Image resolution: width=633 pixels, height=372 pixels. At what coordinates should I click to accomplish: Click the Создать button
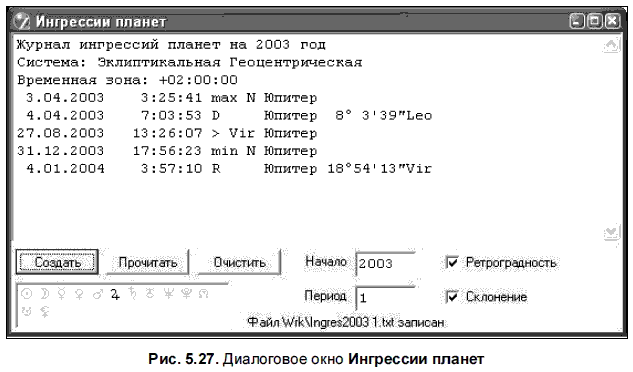coord(57,262)
